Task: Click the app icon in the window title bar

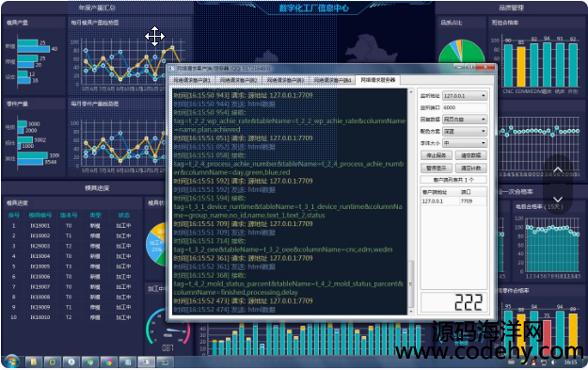Action: pyautogui.click(x=172, y=69)
